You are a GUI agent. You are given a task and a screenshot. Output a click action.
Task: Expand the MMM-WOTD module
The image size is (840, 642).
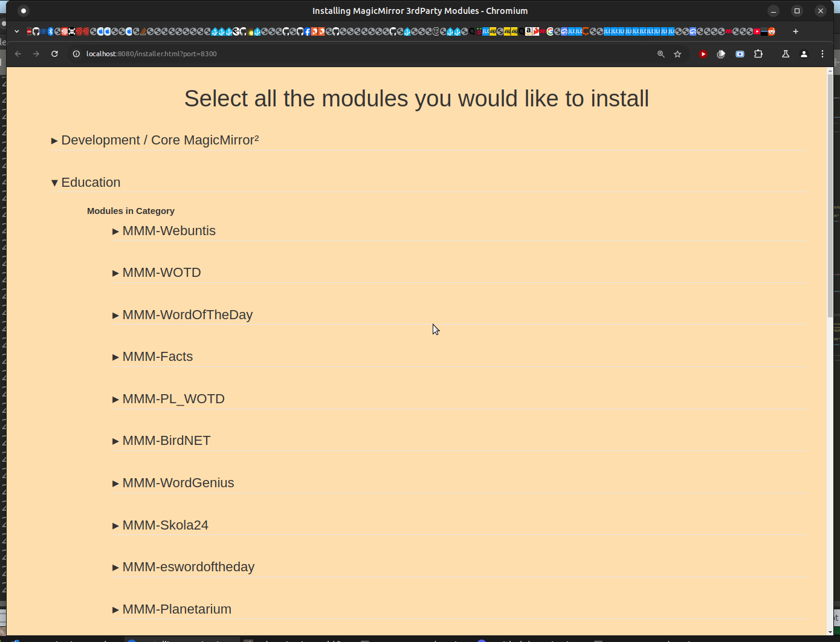[157, 273]
